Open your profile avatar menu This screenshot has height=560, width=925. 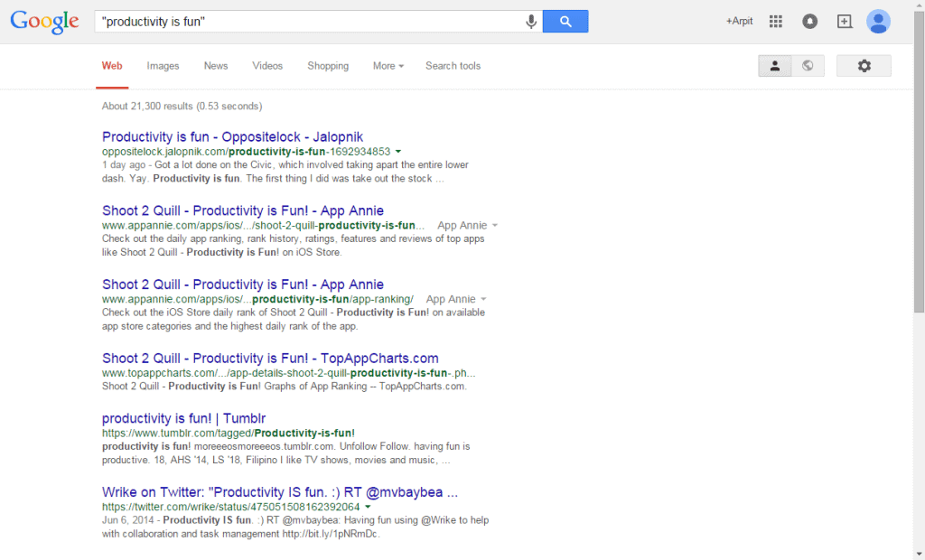coord(878,20)
